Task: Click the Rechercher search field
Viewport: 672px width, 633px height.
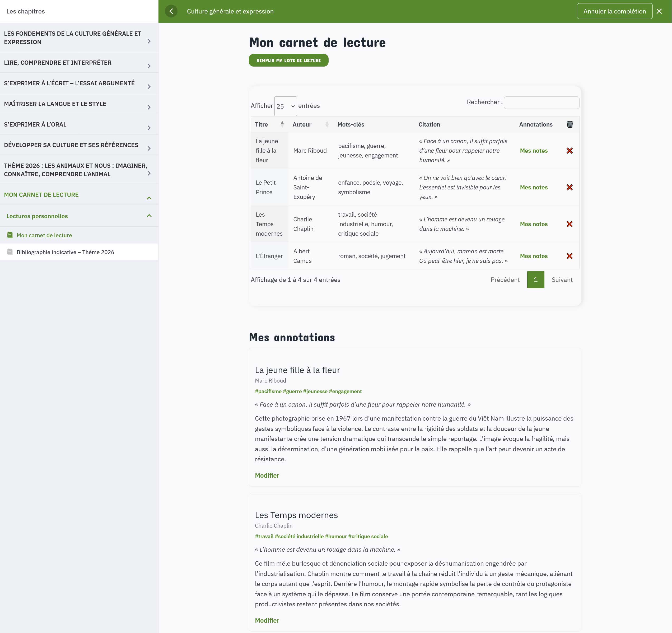Action: tap(541, 103)
